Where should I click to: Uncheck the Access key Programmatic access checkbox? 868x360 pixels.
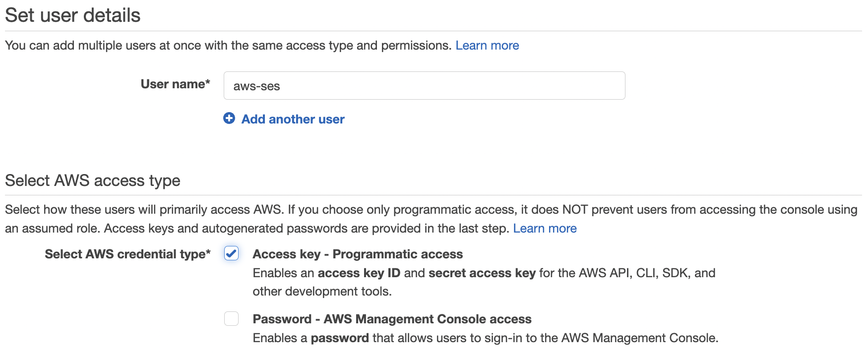[x=231, y=253]
